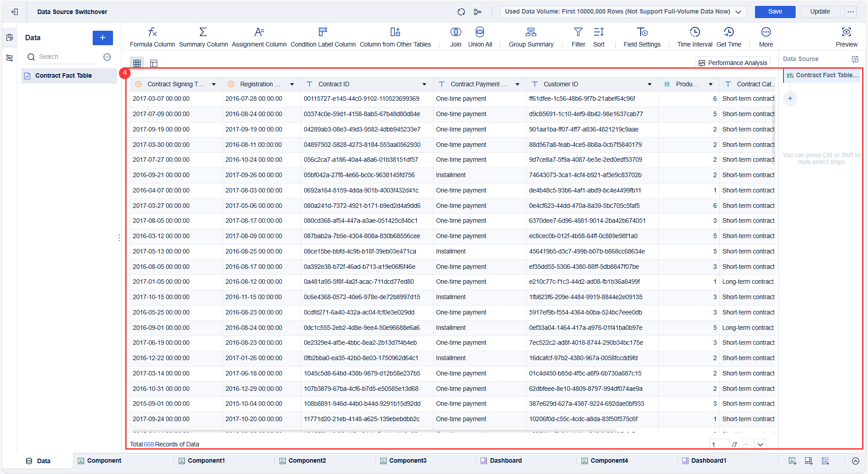Switch to the grid data view icon
The height and width of the screenshot is (474, 868).
(x=137, y=63)
